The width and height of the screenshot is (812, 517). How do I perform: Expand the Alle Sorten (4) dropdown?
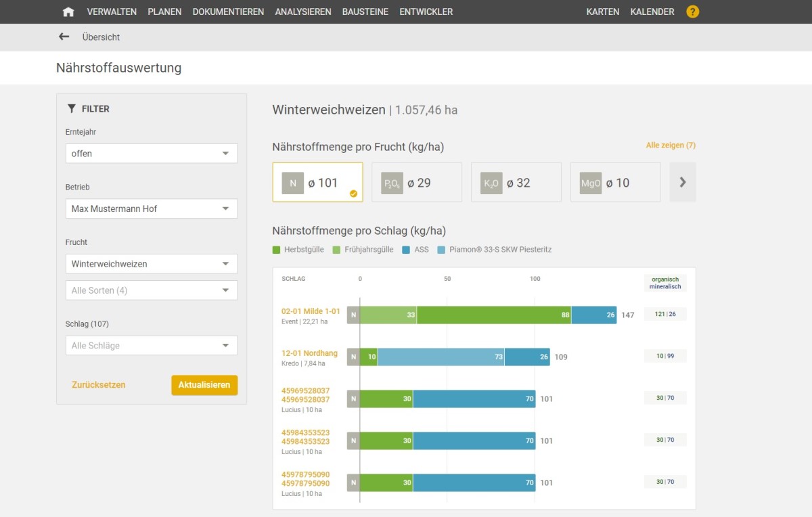152,290
